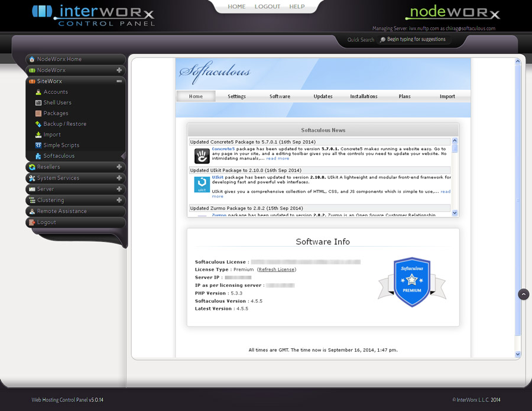
Task: Click the Backup / Restore icon
Action: click(x=38, y=124)
